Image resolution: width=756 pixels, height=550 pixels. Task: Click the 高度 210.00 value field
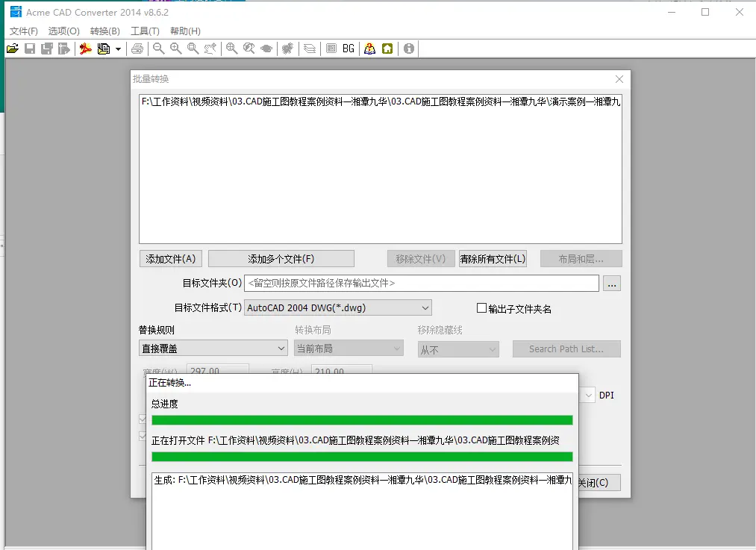click(341, 369)
